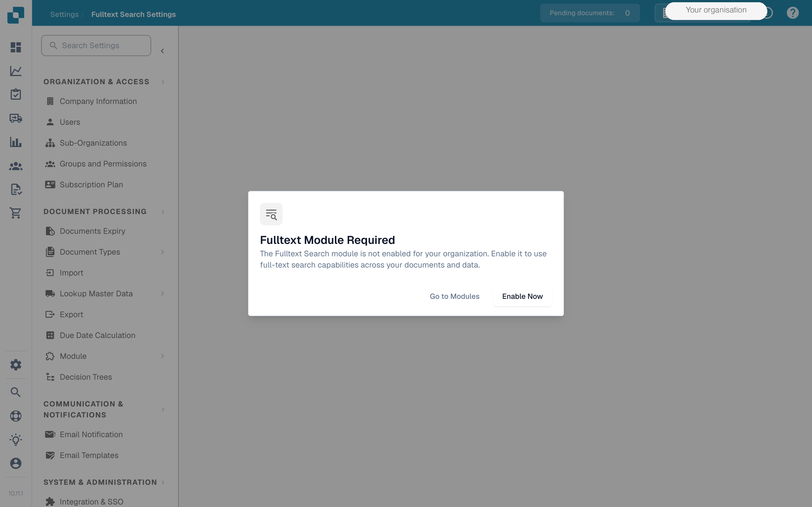Expand the Document Types submenu

point(162,252)
